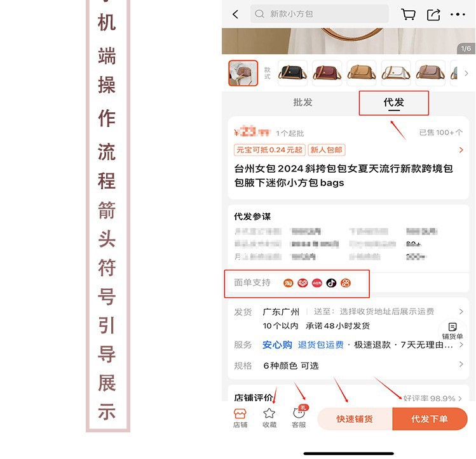Click the 快速铺货 button
The height and width of the screenshot is (459, 476).
tap(355, 418)
